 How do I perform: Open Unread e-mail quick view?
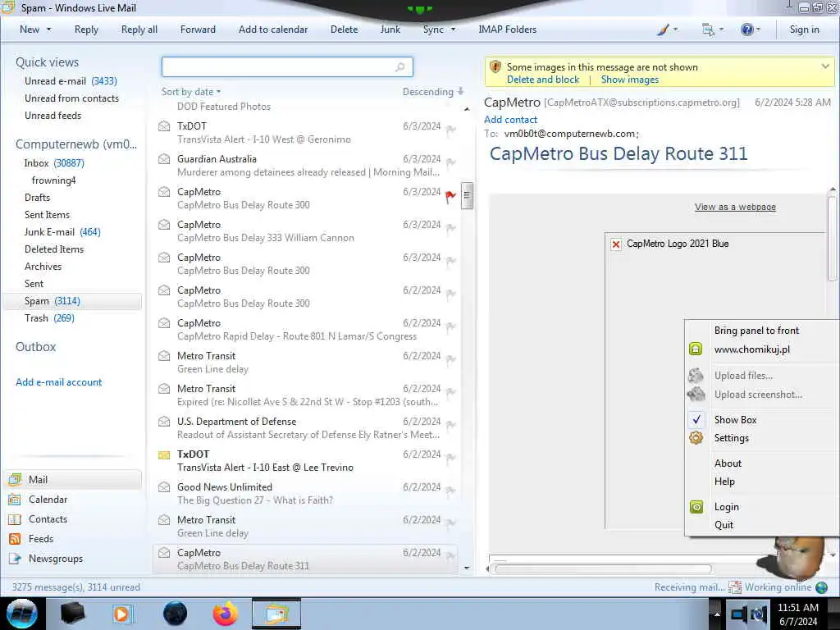click(71, 81)
